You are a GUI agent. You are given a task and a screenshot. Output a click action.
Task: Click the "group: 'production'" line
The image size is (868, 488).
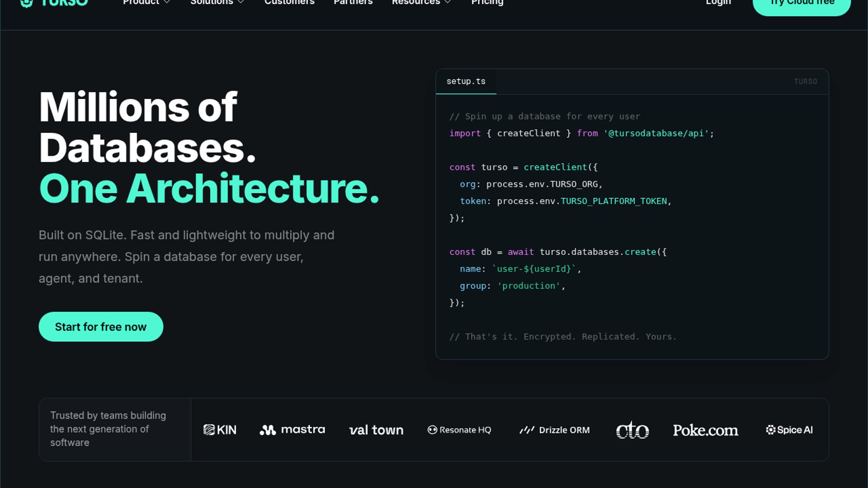point(513,286)
